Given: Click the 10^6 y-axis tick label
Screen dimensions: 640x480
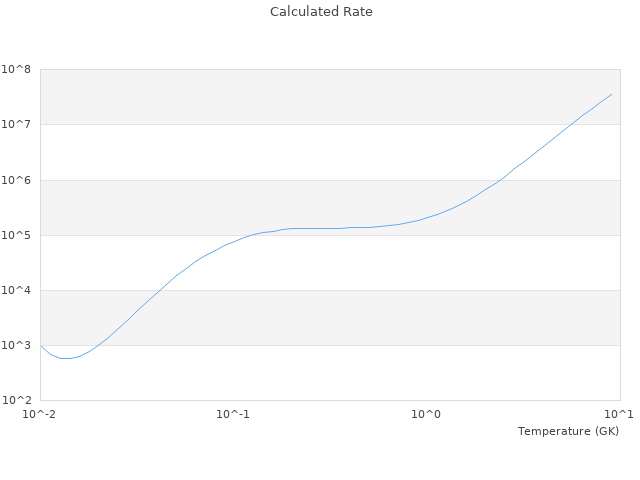Looking at the screenshot, I should (x=17, y=180).
